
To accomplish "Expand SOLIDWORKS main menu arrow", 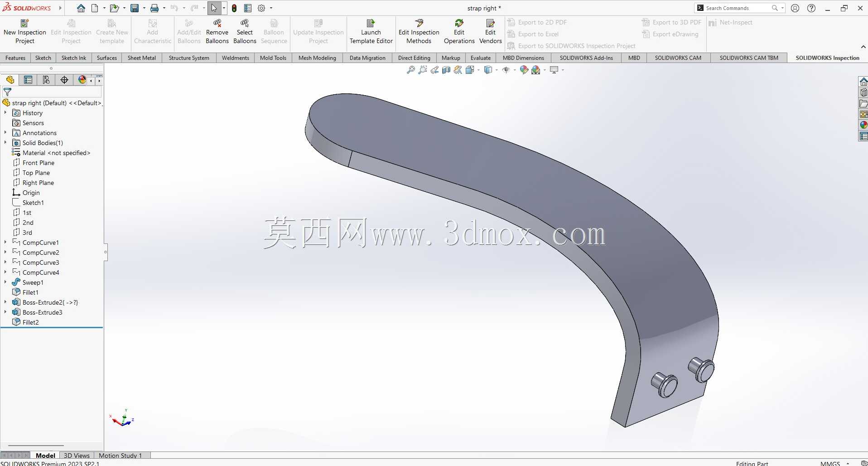I will 60,8.
